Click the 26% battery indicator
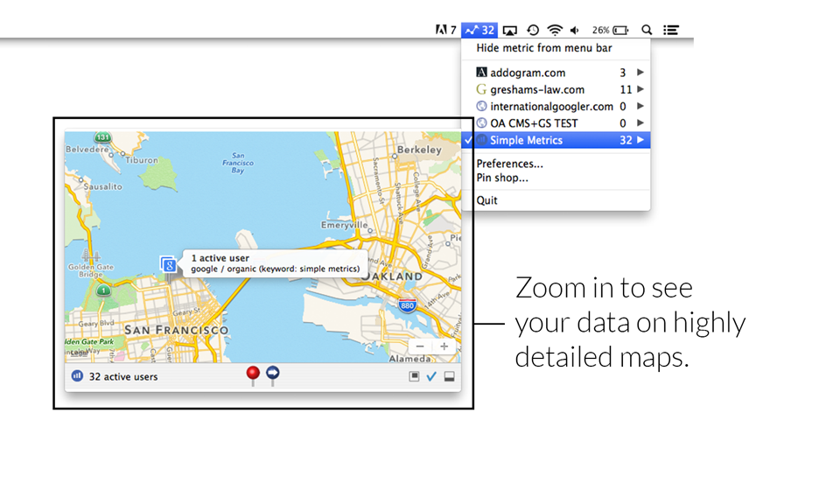This screenshot has height=504, width=840. (x=610, y=30)
